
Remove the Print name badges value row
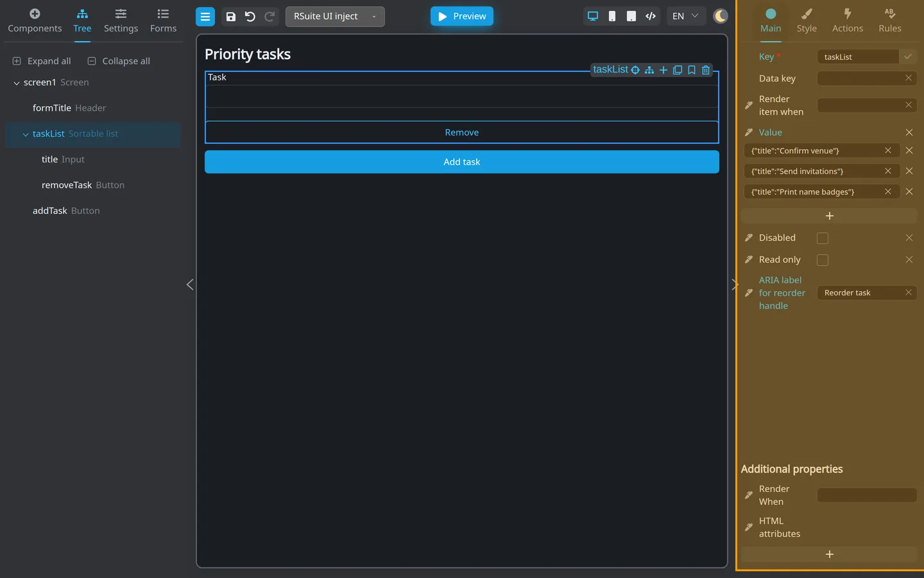[x=909, y=191]
